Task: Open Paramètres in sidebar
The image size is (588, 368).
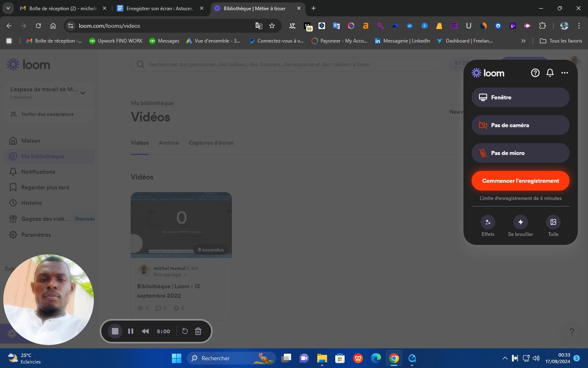Action: coord(36,235)
